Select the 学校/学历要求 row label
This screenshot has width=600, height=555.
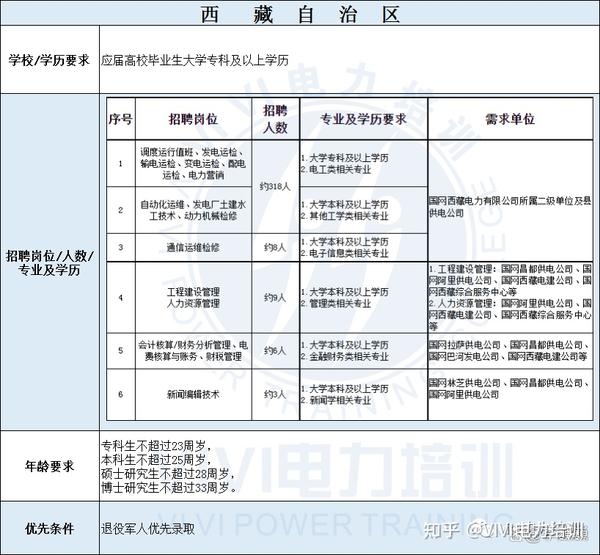[x=49, y=60]
